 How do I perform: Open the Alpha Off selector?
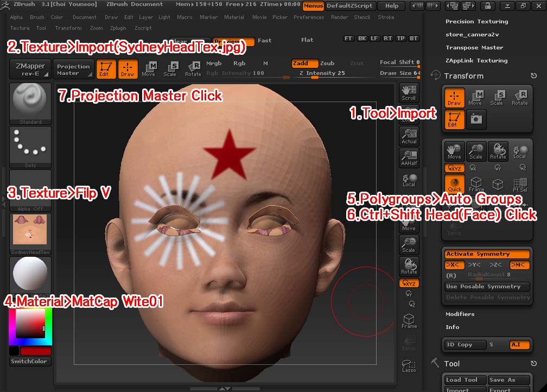(30, 191)
